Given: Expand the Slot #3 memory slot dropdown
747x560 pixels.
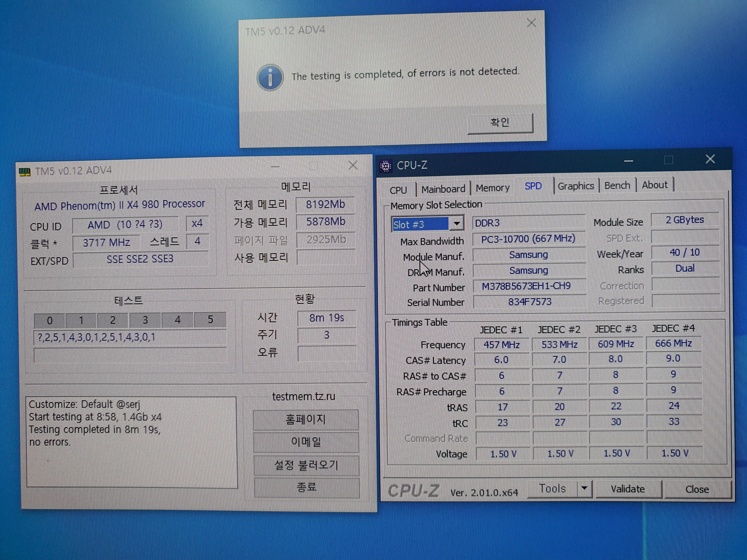Looking at the screenshot, I should pos(456,224).
